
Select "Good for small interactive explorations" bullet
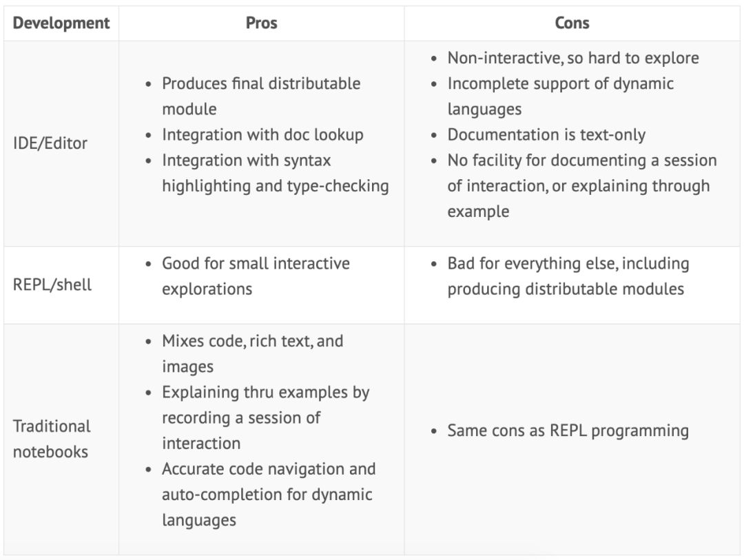(x=256, y=264)
